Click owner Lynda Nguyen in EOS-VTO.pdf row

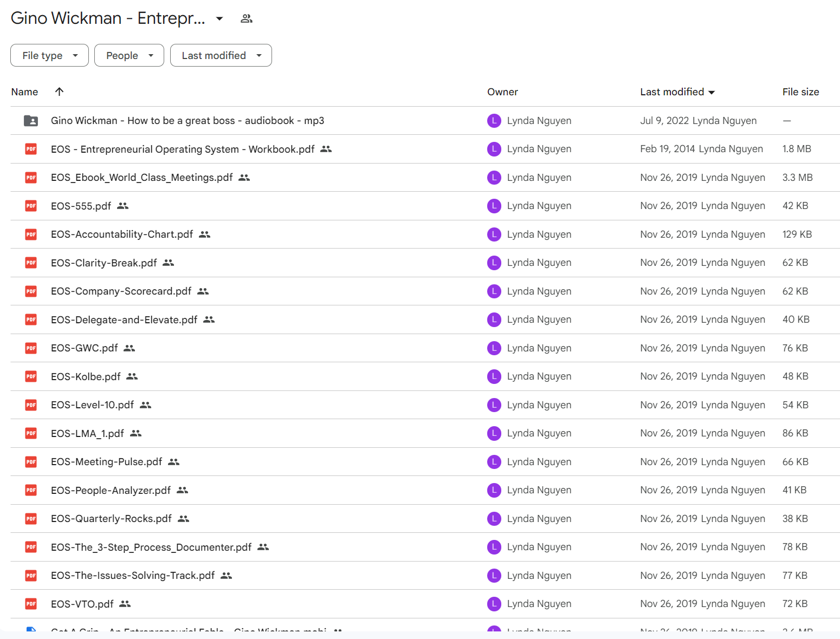coord(539,604)
